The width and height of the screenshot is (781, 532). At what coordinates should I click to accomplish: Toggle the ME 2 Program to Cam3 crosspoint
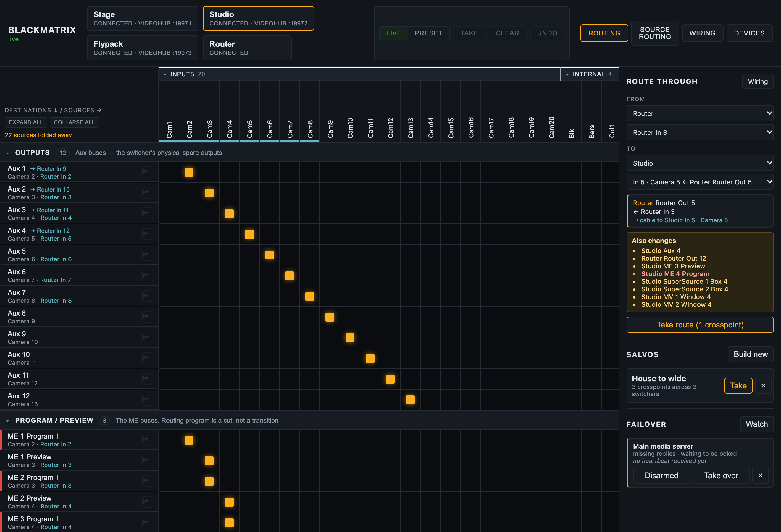coord(209,481)
